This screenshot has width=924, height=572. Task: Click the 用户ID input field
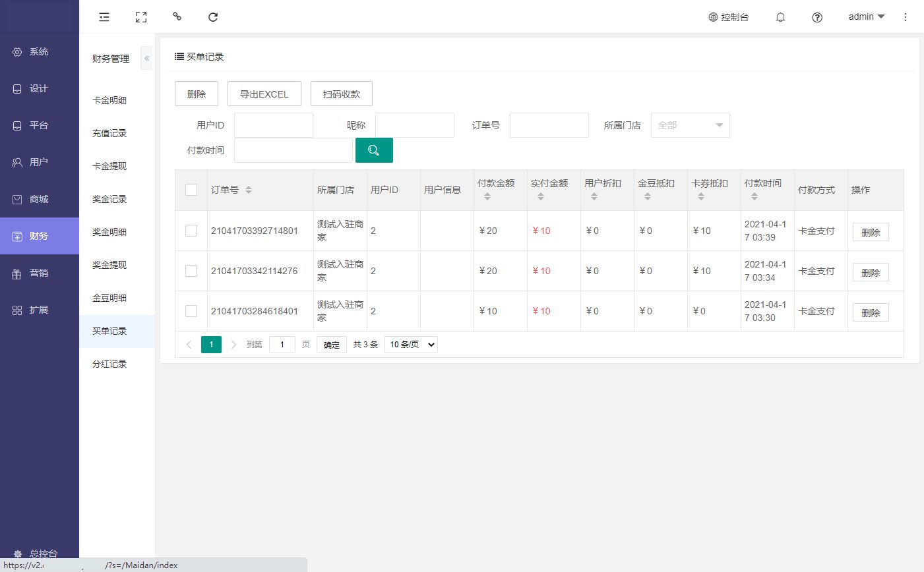[x=274, y=125]
